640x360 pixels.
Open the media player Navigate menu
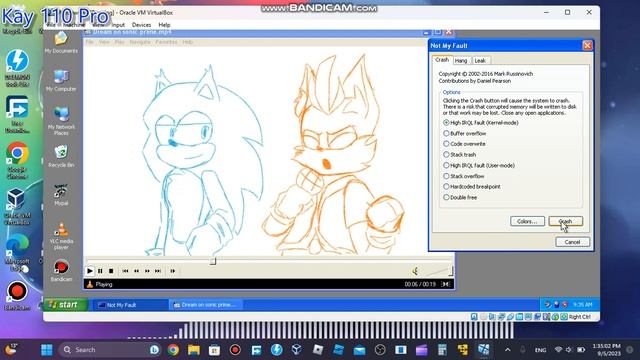(140, 42)
